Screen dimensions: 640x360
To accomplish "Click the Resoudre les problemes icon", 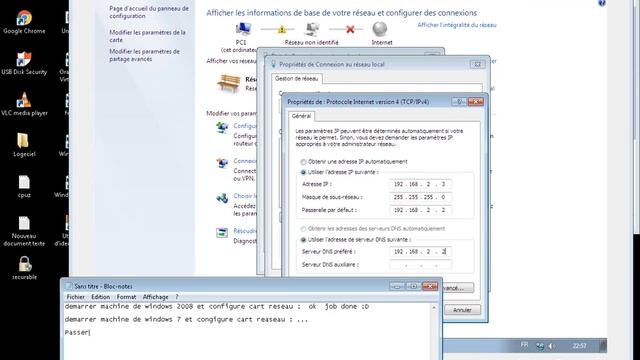I will [x=222, y=233].
